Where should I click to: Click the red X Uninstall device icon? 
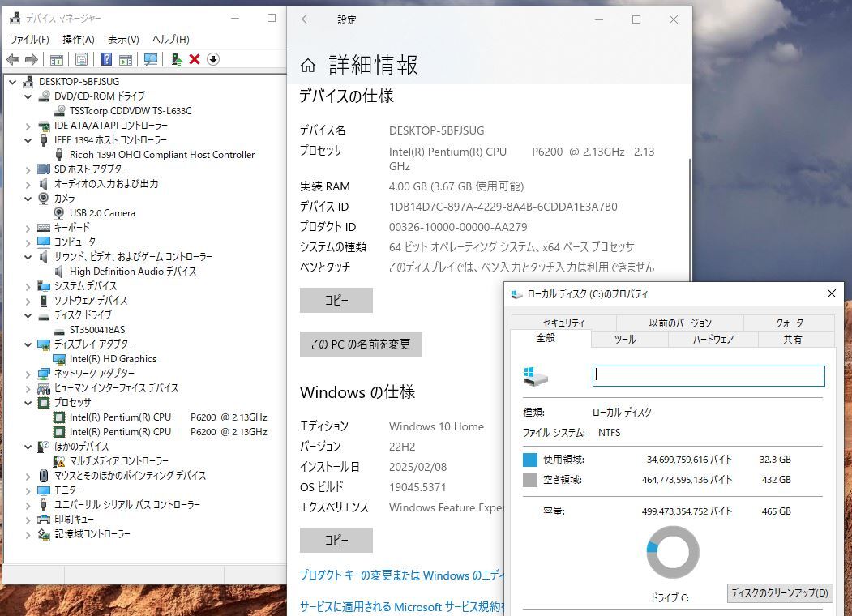pos(195,59)
